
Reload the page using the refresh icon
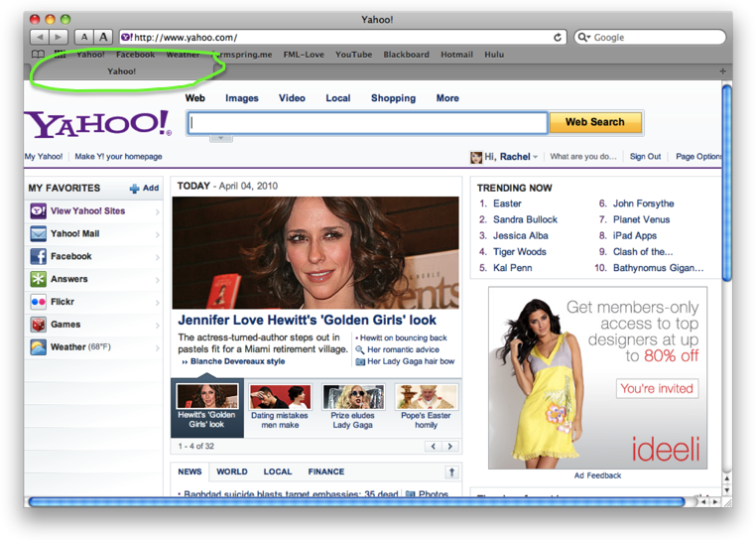tap(558, 37)
